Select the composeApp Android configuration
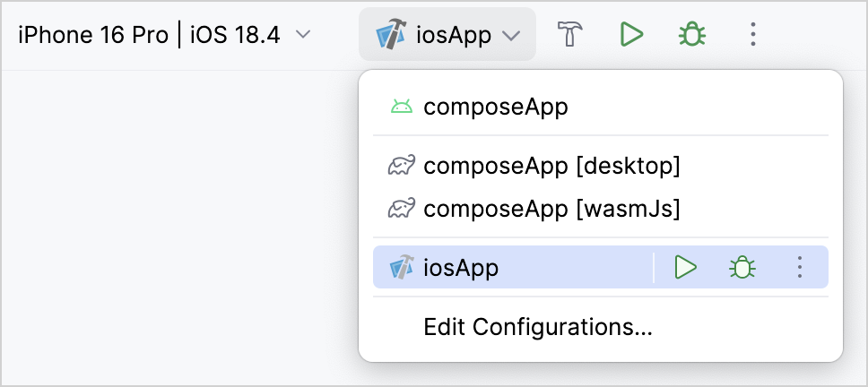Viewport: 868px width, 387px height. (496, 107)
